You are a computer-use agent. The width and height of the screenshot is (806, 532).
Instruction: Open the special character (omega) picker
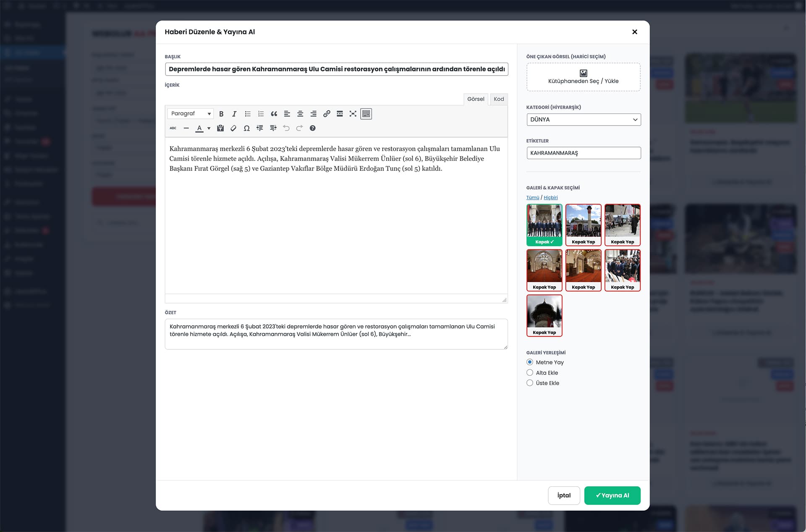click(247, 128)
